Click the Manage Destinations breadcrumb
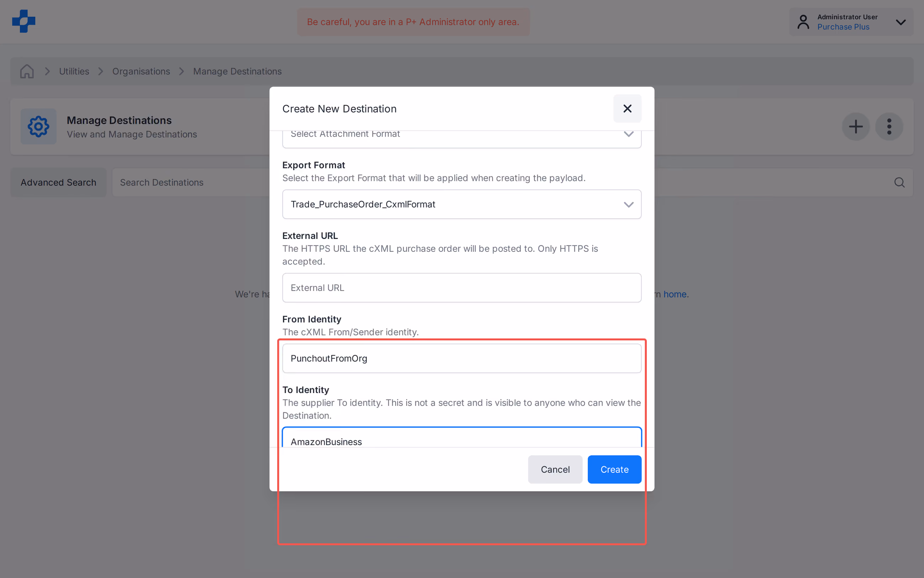The width and height of the screenshot is (924, 578). (x=237, y=71)
